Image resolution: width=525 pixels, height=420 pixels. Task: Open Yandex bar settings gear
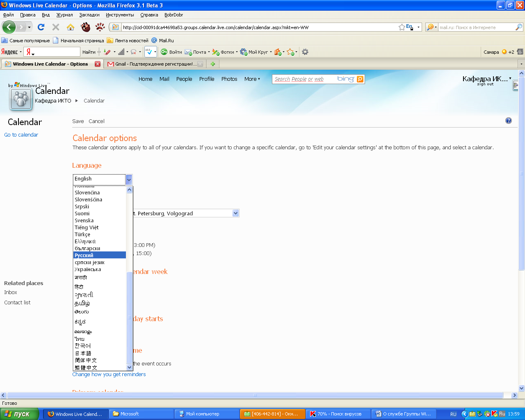click(x=305, y=52)
